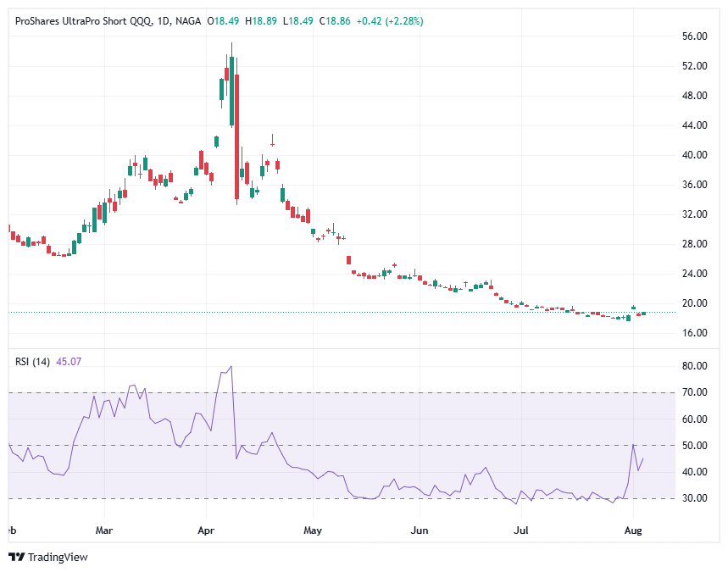Open the TradingView text link
The image size is (728, 572).
coord(58,557)
